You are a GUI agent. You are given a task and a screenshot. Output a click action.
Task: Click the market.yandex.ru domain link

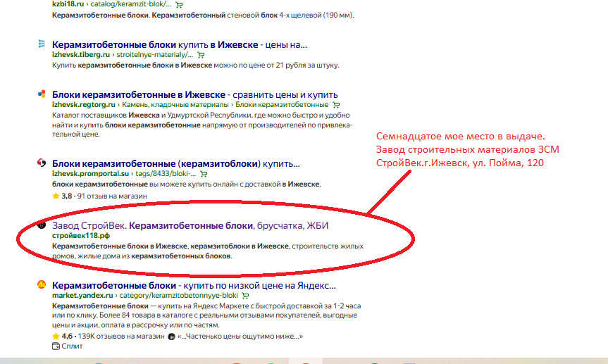(x=82, y=296)
